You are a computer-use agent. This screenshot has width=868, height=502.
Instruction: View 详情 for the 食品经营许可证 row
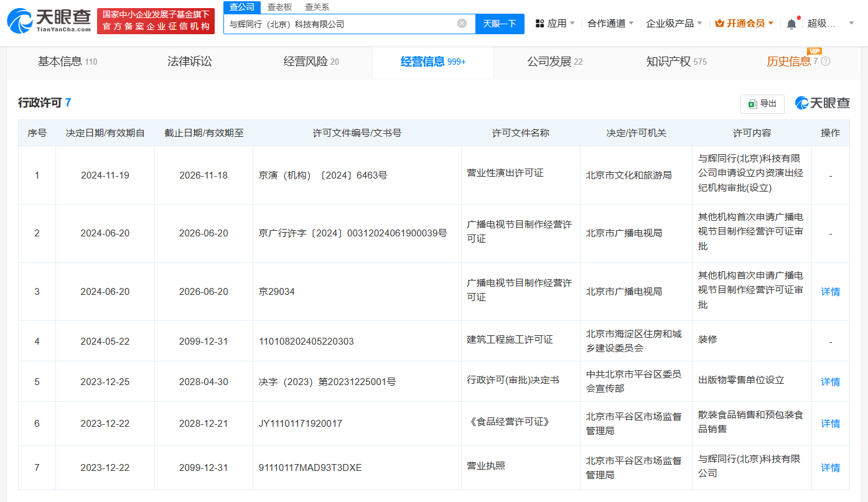pos(830,424)
